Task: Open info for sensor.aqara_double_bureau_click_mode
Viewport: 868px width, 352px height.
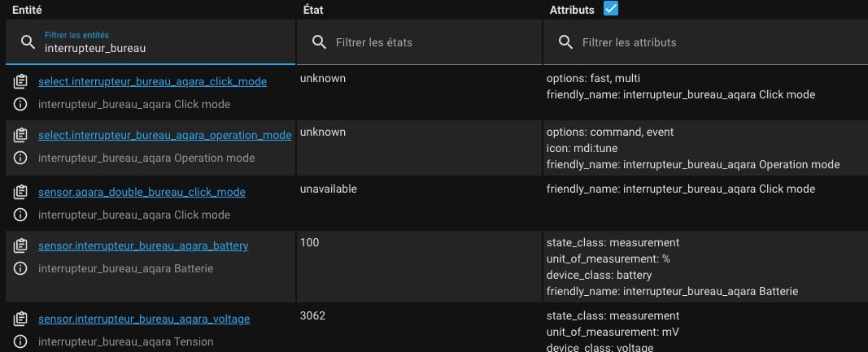Action: (x=20, y=215)
